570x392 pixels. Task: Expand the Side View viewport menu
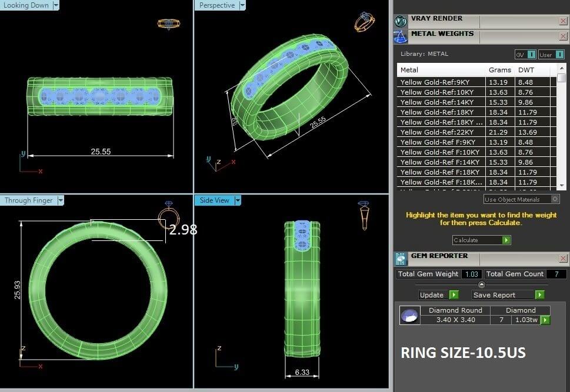[x=238, y=200]
